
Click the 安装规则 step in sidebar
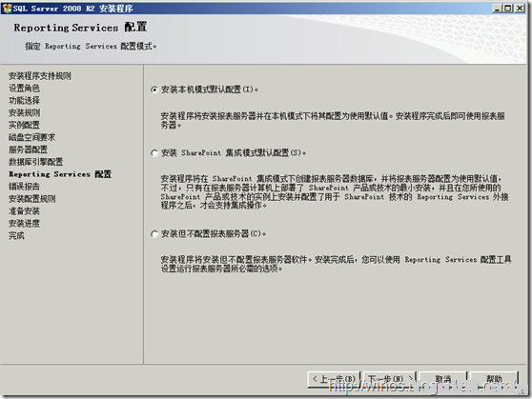coord(24,112)
